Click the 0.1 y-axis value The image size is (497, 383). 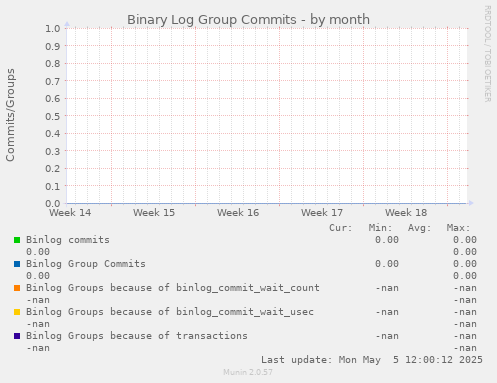53,186
